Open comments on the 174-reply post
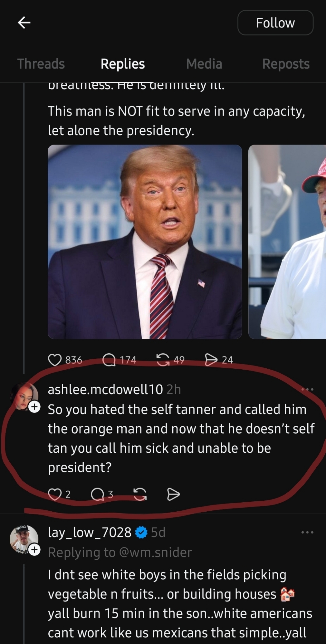Screen dimensions: 326x644 (x=109, y=360)
